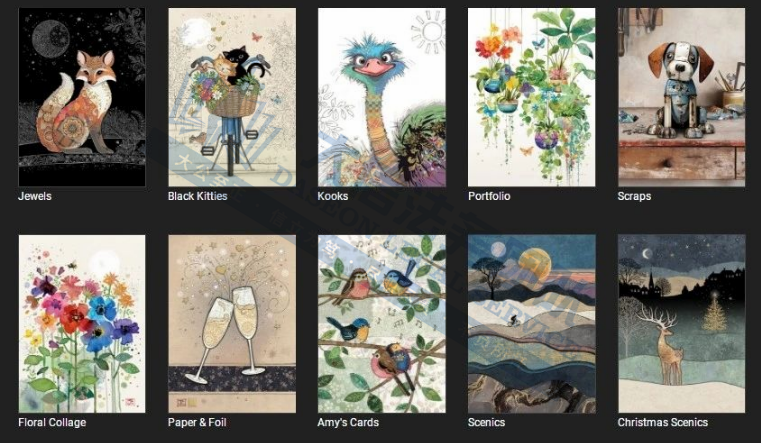Viewport: 761px width, 443px height.
Task: Open the Portfolio hanging plants card image
Action: pos(531,97)
